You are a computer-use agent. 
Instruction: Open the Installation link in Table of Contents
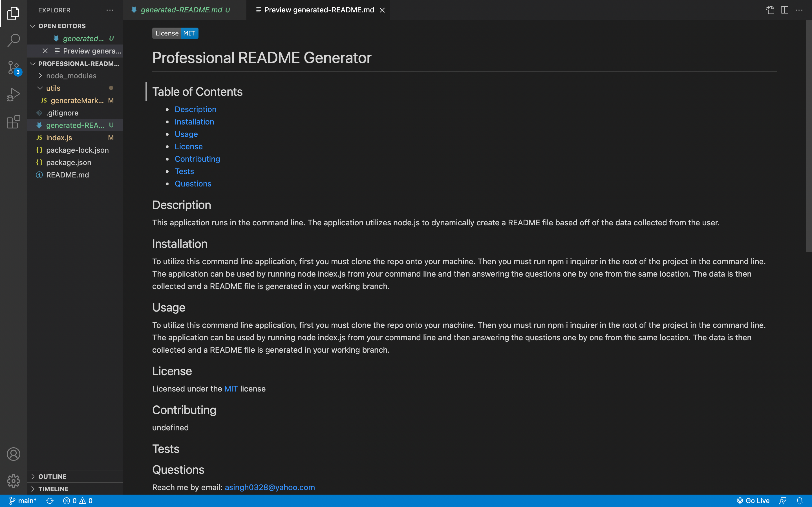click(194, 121)
